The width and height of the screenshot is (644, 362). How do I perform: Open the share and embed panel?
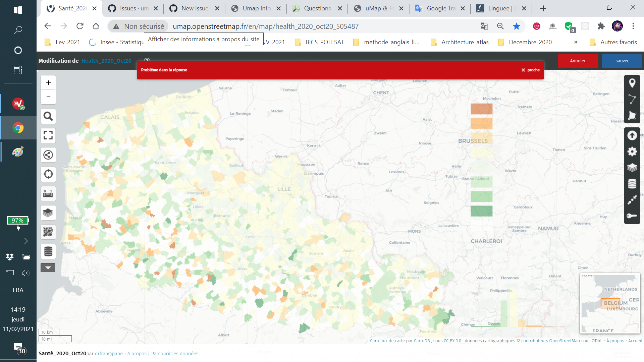coord(48,155)
